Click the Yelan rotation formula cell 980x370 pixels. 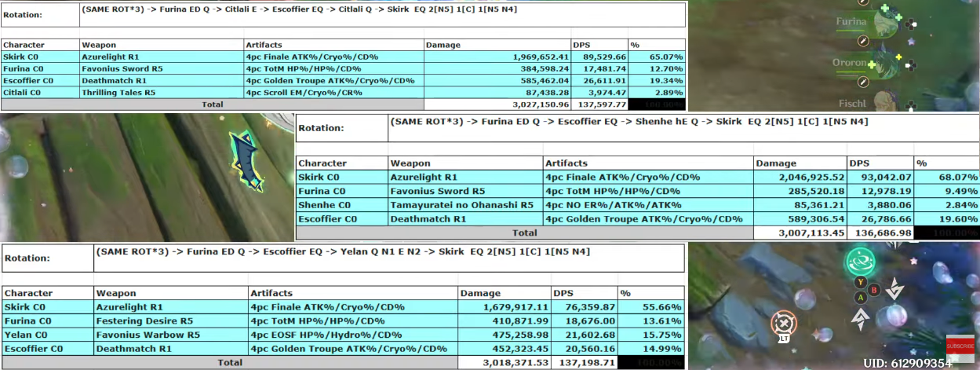point(390,258)
